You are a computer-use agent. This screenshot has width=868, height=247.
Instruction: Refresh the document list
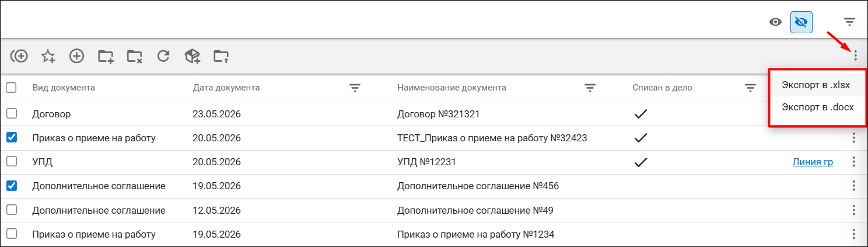[x=164, y=56]
